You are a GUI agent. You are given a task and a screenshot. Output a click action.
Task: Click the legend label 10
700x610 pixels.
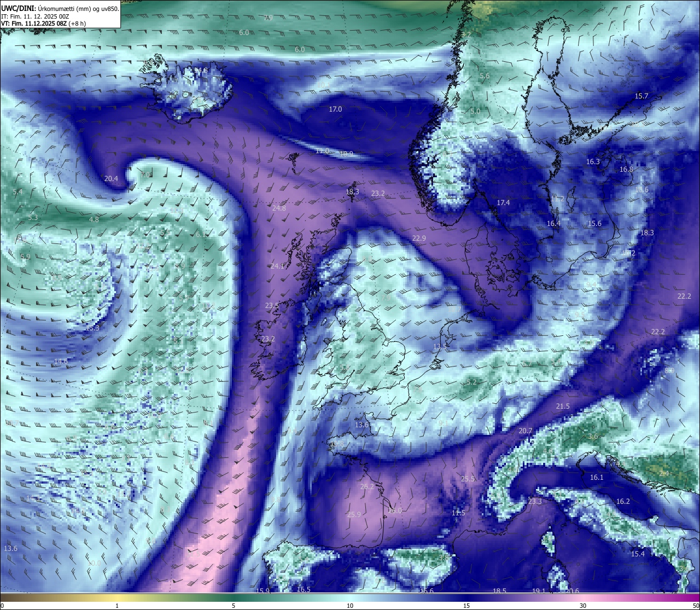coord(350,606)
